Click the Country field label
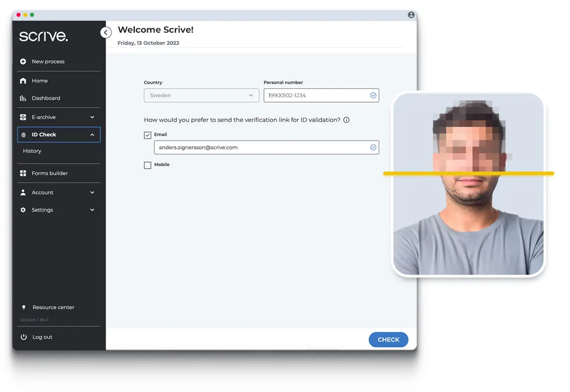570x392 pixels. pyautogui.click(x=153, y=82)
